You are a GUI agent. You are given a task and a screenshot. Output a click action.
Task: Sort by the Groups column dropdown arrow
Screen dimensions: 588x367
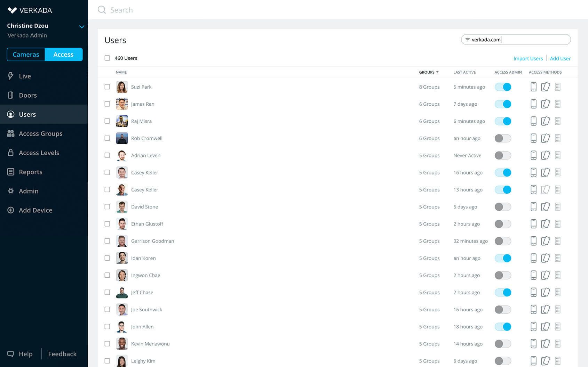coord(437,72)
